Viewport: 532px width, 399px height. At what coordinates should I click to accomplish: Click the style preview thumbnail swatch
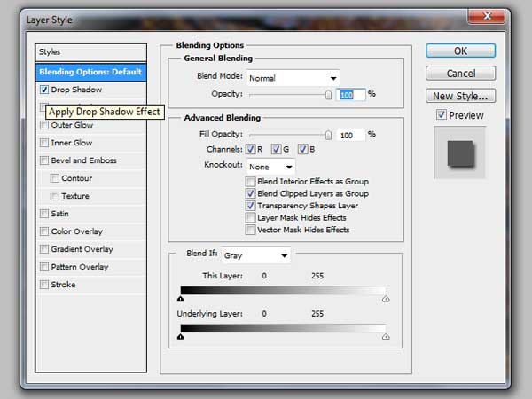pos(458,153)
